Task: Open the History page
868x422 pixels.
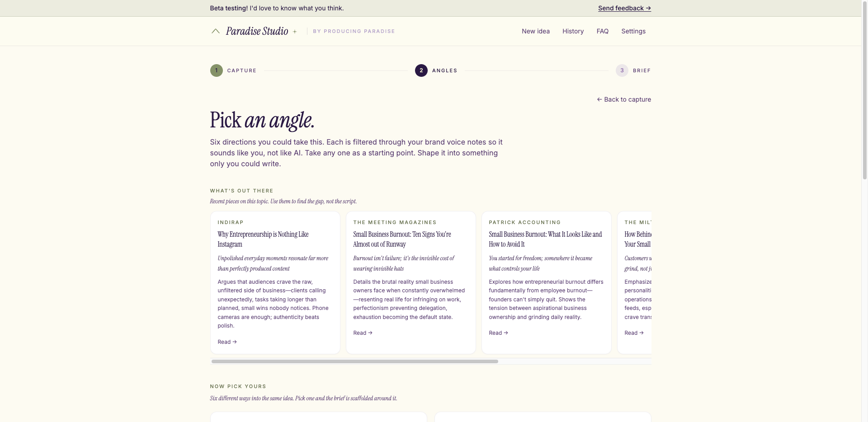Action: tap(573, 31)
